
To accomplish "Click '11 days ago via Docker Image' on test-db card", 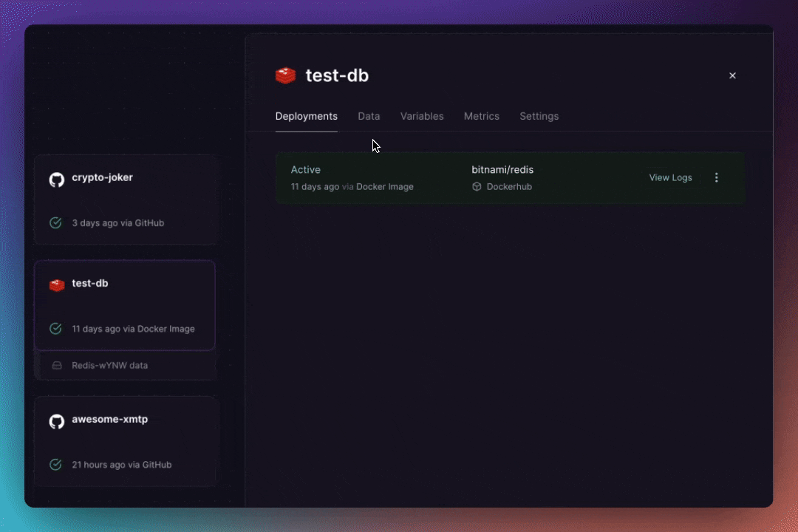I will coord(133,329).
